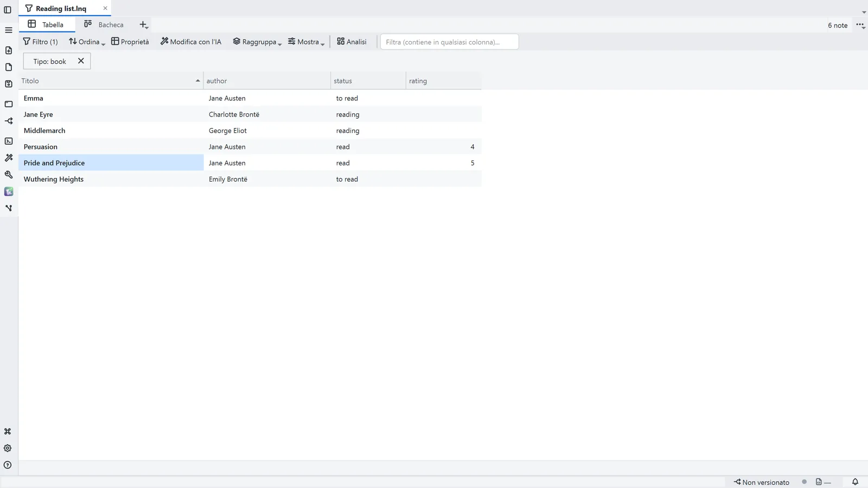Screen dimensions: 868x488
Task: Click the author column header
Action: click(x=267, y=81)
